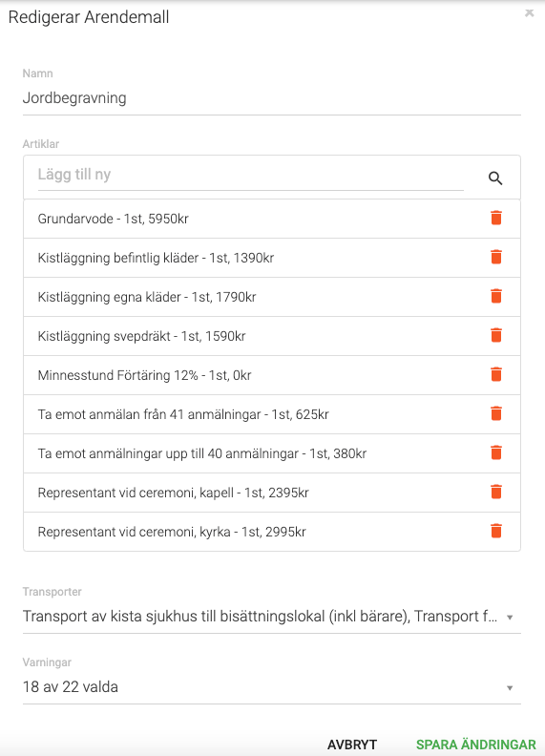This screenshot has height=756, width=545.
Task: Focus the Lägg till ny search field
Action: (x=251, y=175)
